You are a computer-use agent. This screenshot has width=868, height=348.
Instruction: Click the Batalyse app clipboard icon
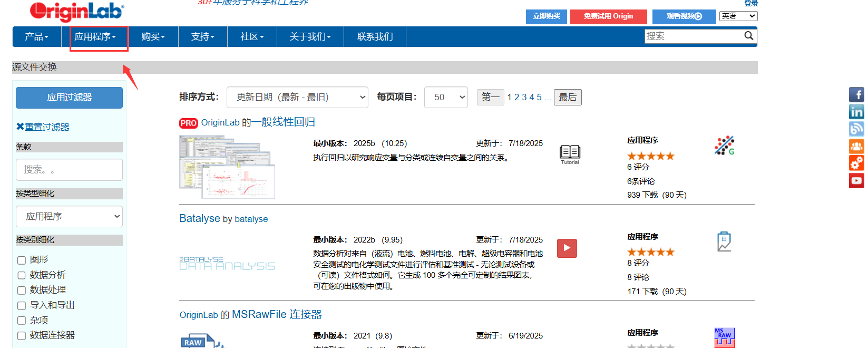[724, 241]
